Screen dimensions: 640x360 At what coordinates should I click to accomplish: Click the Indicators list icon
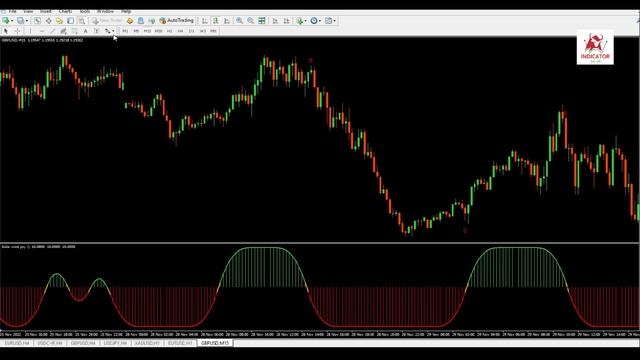tap(300, 20)
